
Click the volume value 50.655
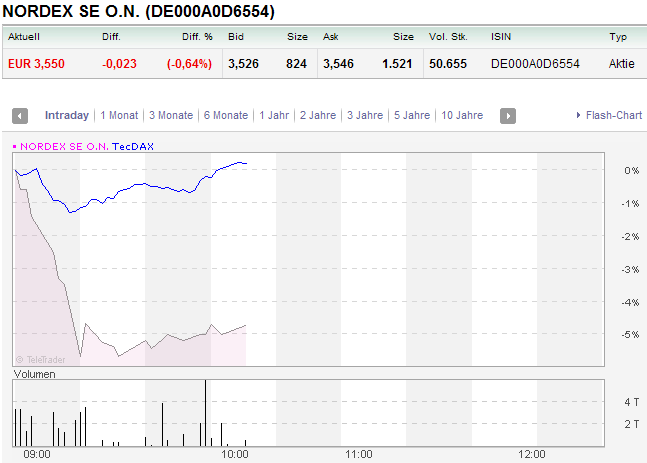coord(448,64)
